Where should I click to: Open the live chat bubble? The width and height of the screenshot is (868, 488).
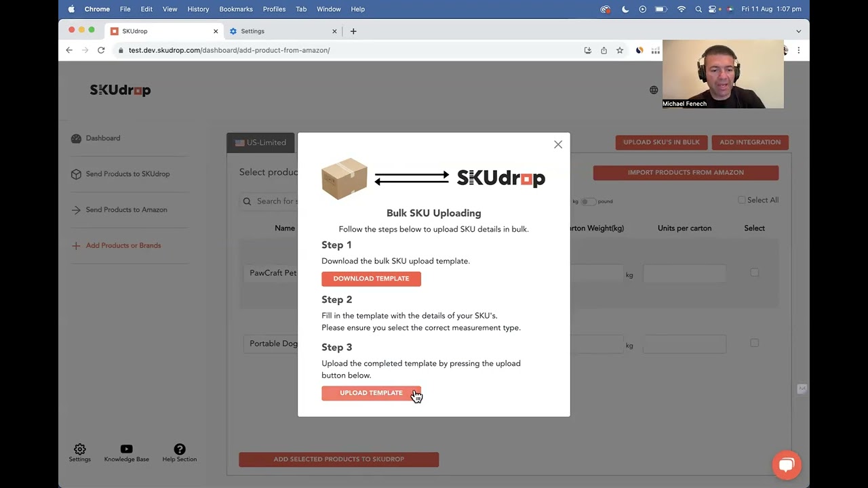pos(787,465)
